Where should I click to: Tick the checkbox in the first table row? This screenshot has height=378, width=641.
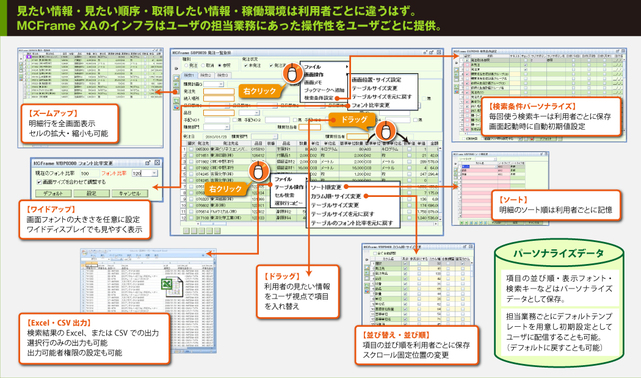[x=191, y=149]
